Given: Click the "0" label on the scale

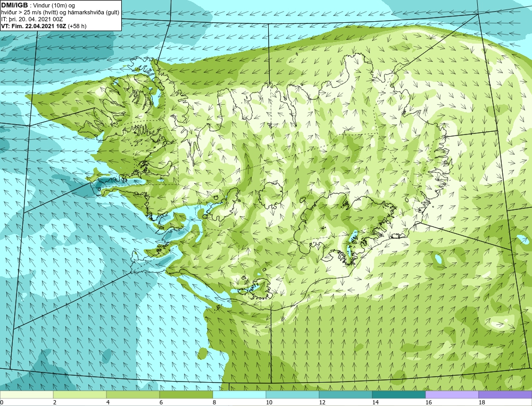Looking at the screenshot, I should 2,402.
